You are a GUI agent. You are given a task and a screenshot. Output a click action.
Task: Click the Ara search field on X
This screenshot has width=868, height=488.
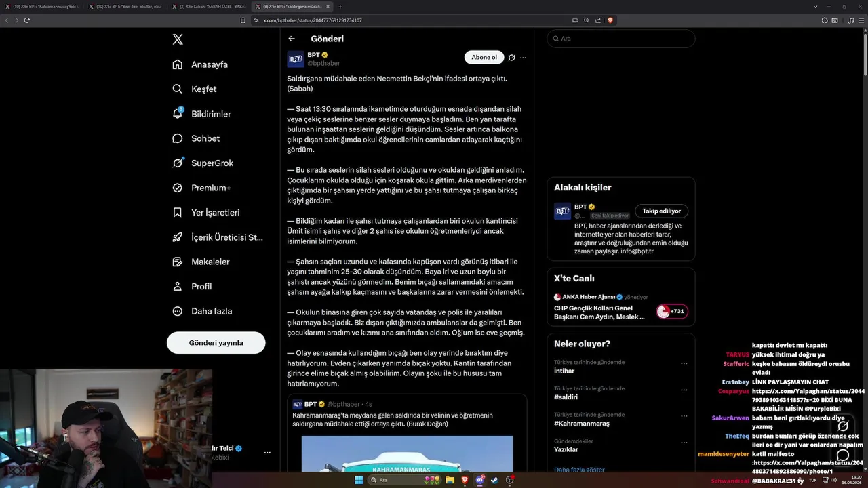621,39
